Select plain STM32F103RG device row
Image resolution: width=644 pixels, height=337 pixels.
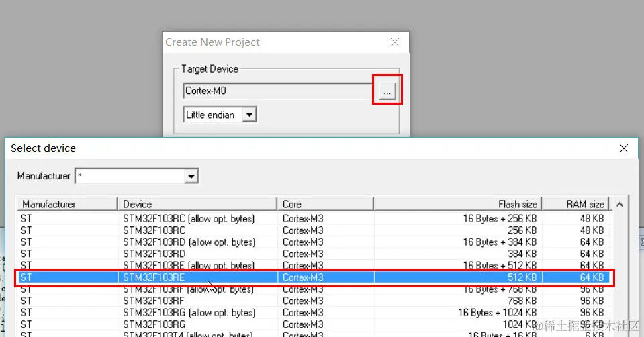314,324
